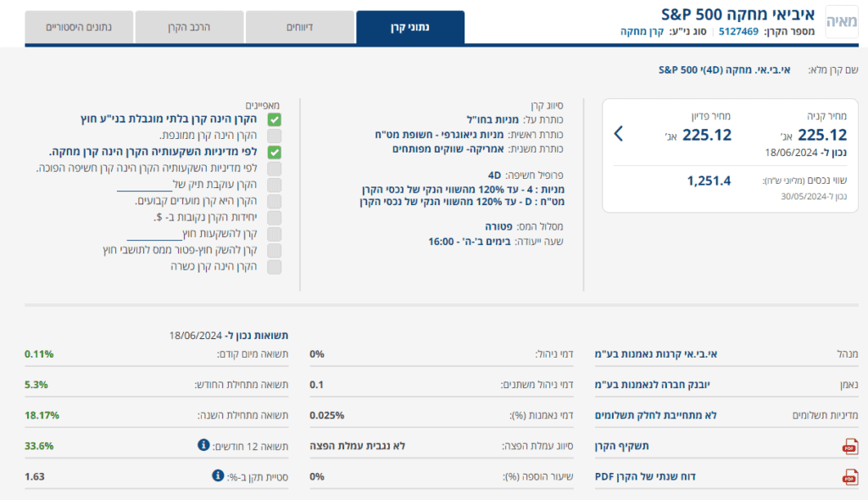This screenshot has width=868, height=500.
Task: Open the הרכב הקרן tab
Action: point(189,27)
